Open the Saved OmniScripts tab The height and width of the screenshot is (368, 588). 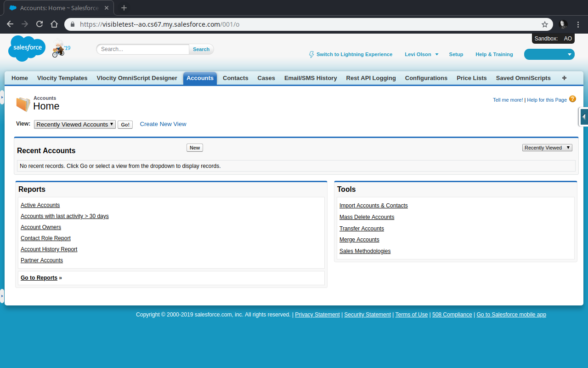(x=523, y=78)
